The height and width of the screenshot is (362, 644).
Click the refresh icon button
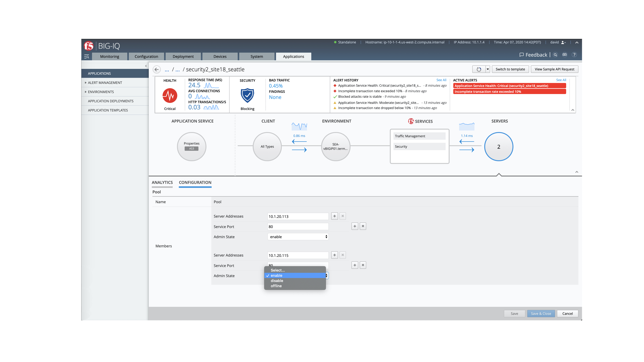click(x=479, y=69)
